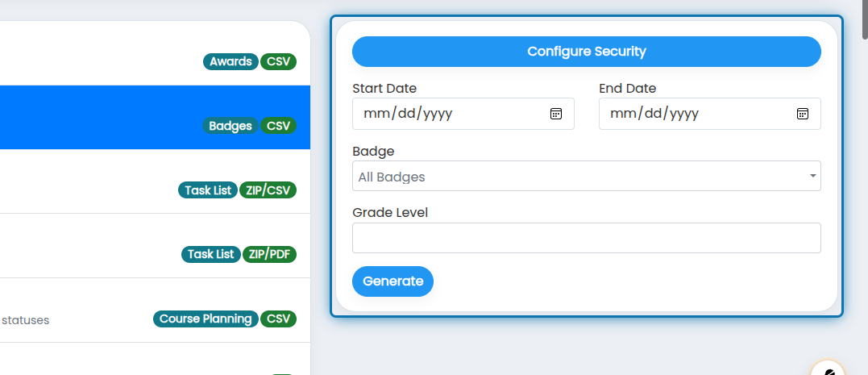Focus the Start Date input field

(x=463, y=114)
